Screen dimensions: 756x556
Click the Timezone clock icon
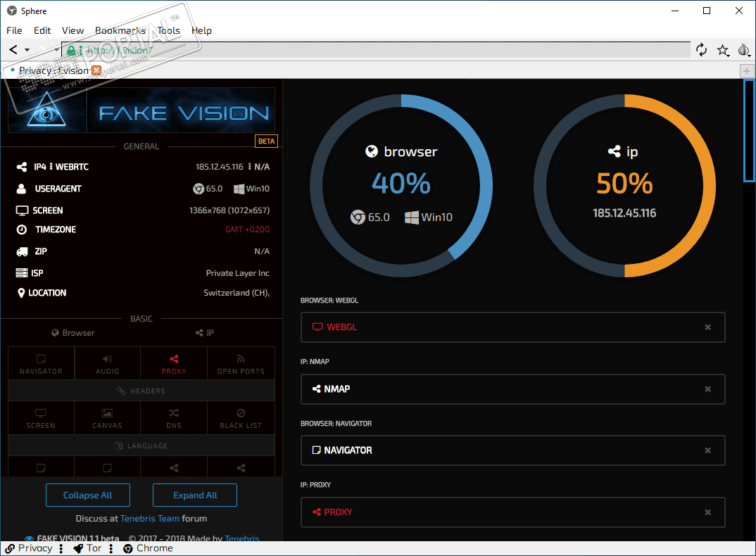(22, 229)
